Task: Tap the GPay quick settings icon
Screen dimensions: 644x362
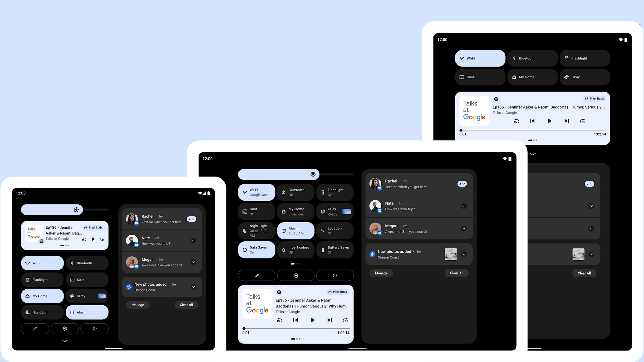Action: coord(334,211)
